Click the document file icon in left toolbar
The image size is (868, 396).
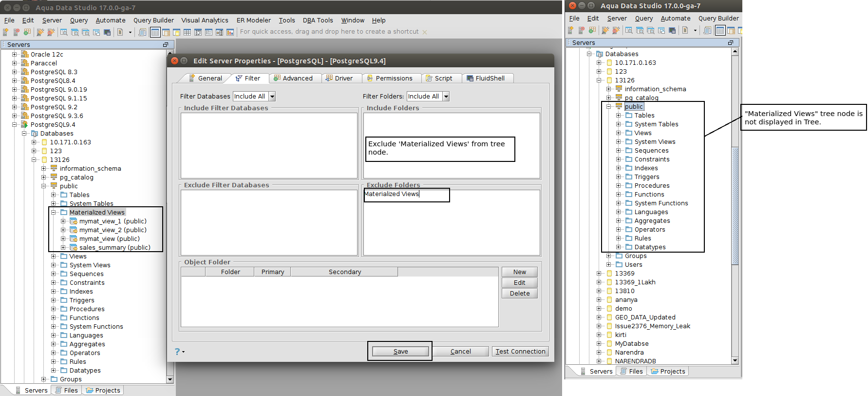120,32
